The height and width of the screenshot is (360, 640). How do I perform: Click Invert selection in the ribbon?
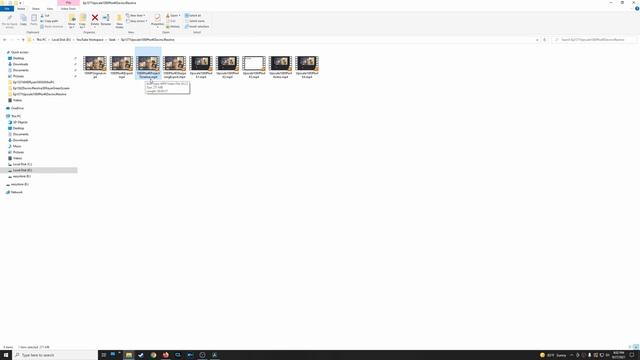197,27
